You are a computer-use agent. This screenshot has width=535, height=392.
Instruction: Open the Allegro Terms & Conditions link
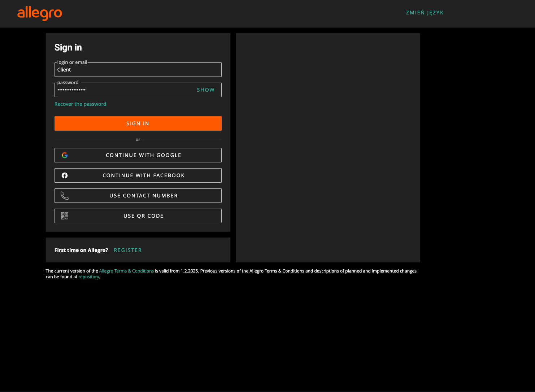[126, 271]
